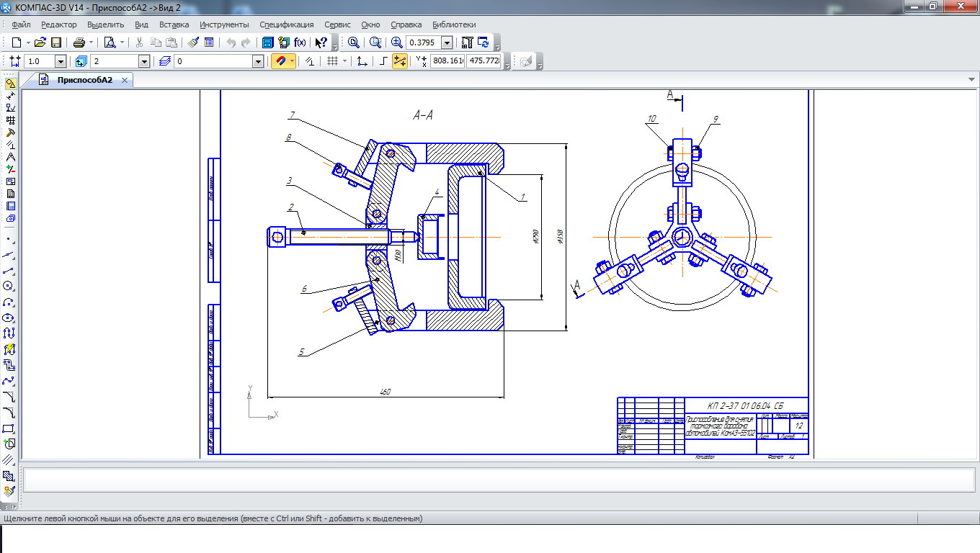
Task: Open a file with the folder icon
Action: 40,42
